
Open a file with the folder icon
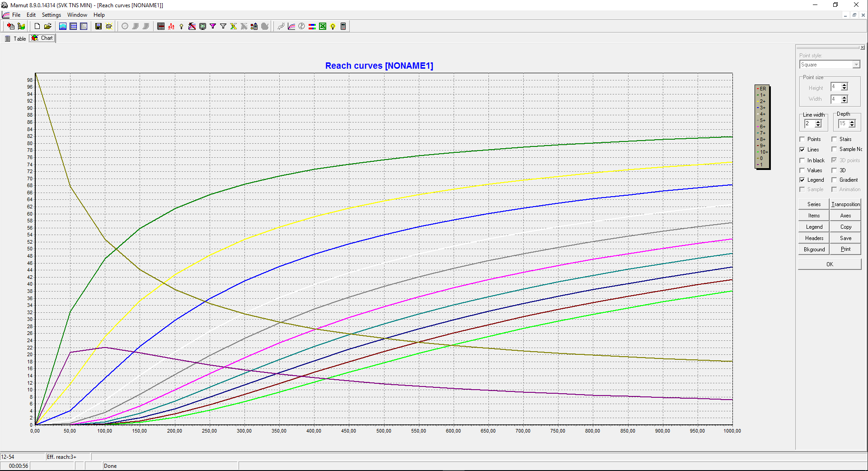[47, 26]
